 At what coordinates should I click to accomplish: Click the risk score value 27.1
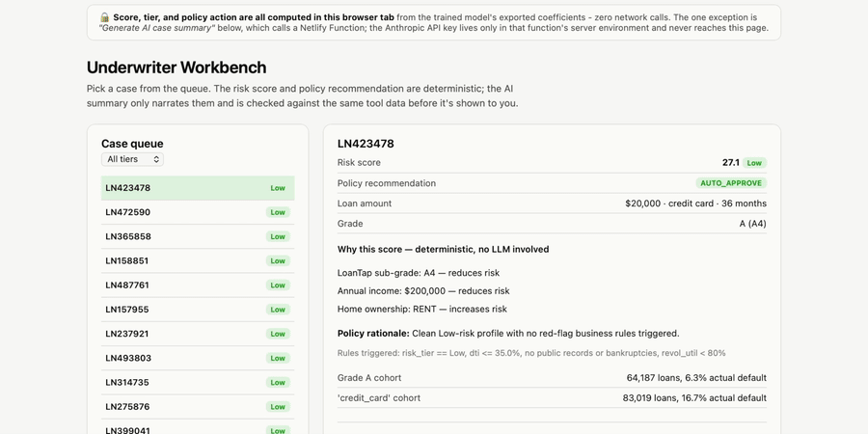731,163
